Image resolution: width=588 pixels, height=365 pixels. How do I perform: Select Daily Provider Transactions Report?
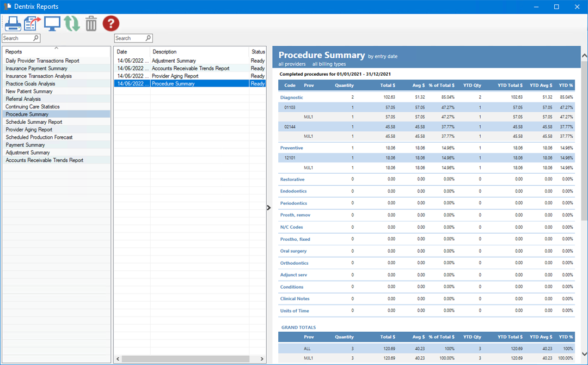[x=42, y=61]
